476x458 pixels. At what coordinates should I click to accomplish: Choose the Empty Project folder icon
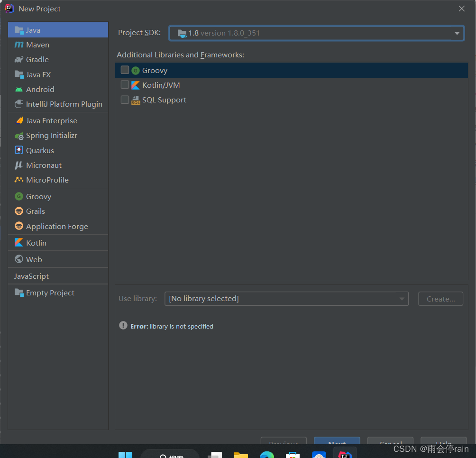tap(19, 293)
